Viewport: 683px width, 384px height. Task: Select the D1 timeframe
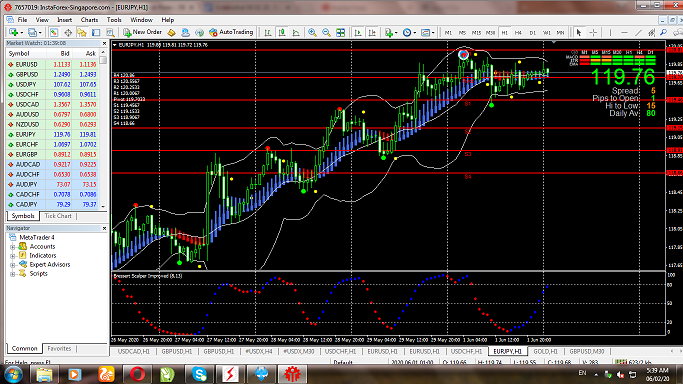tap(532, 33)
